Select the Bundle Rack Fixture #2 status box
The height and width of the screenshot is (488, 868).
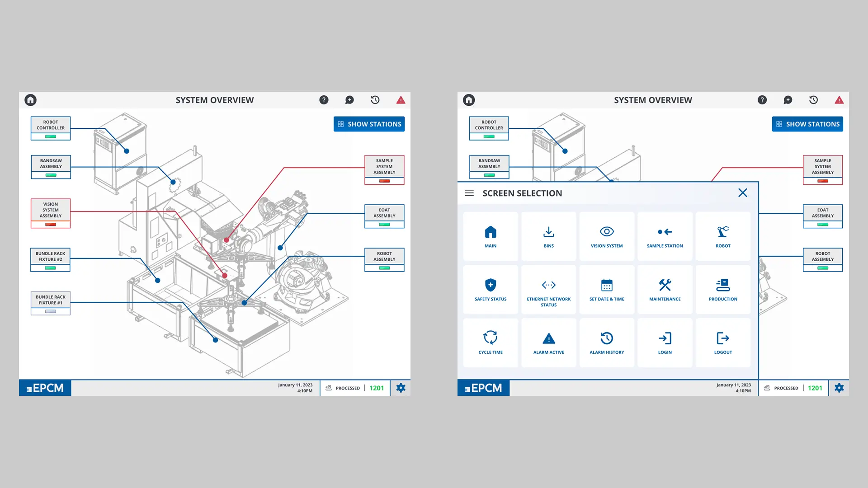[x=50, y=259]
